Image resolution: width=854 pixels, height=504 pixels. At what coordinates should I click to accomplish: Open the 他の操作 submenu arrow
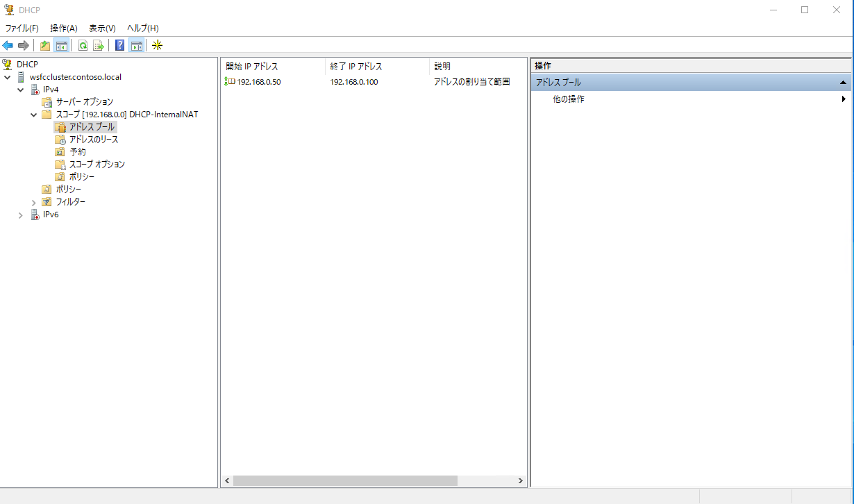pos(844,99)
